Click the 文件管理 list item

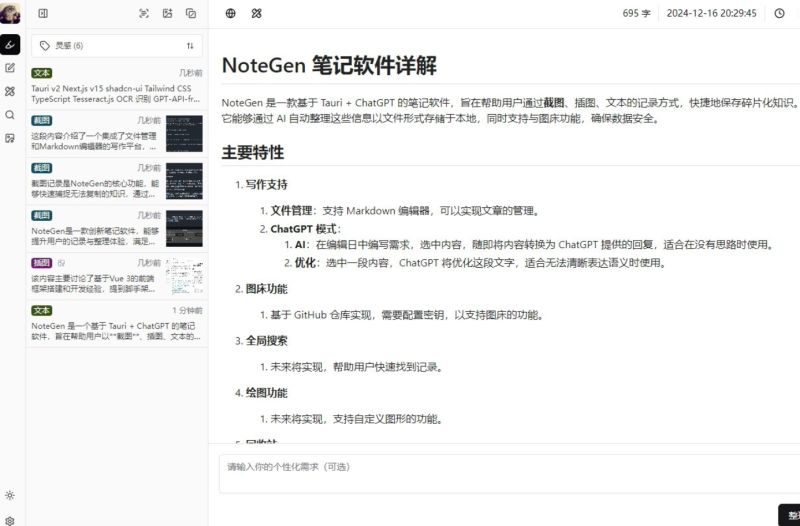[x=405, y=211]
